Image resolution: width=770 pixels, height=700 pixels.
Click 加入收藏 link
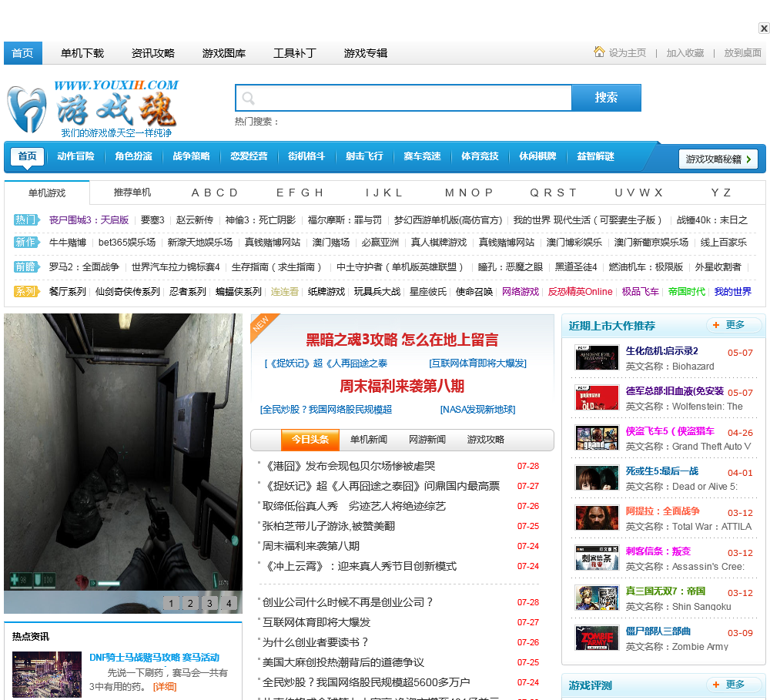point(685,53)
